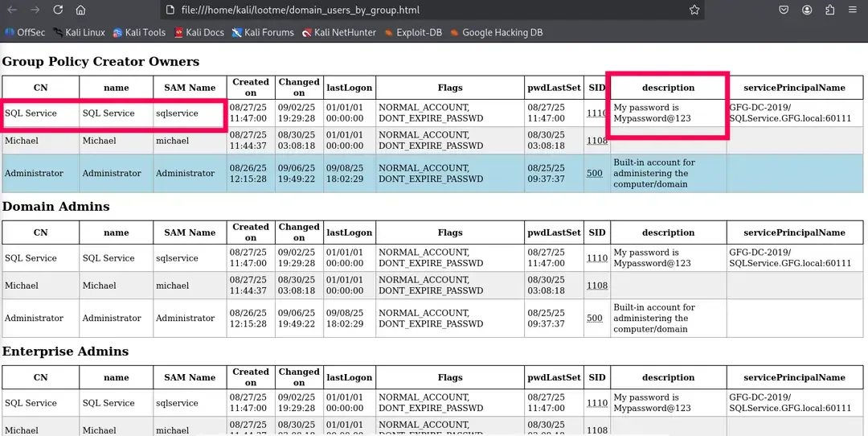Click the pwdLastSet header in Group Policy Creator Owners
Screen dimensions: 868x436
(x=554, y=88)
